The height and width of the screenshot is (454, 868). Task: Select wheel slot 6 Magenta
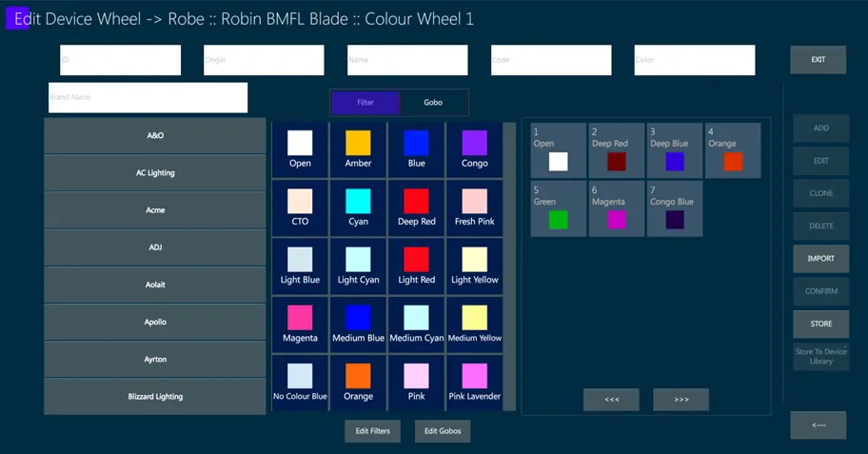point(616,208)
